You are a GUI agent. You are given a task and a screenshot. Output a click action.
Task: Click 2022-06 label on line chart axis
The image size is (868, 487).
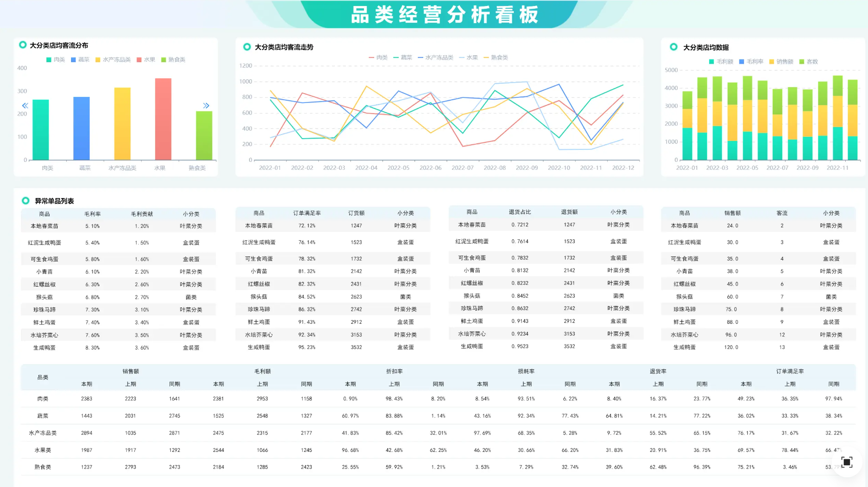point(430,168)
